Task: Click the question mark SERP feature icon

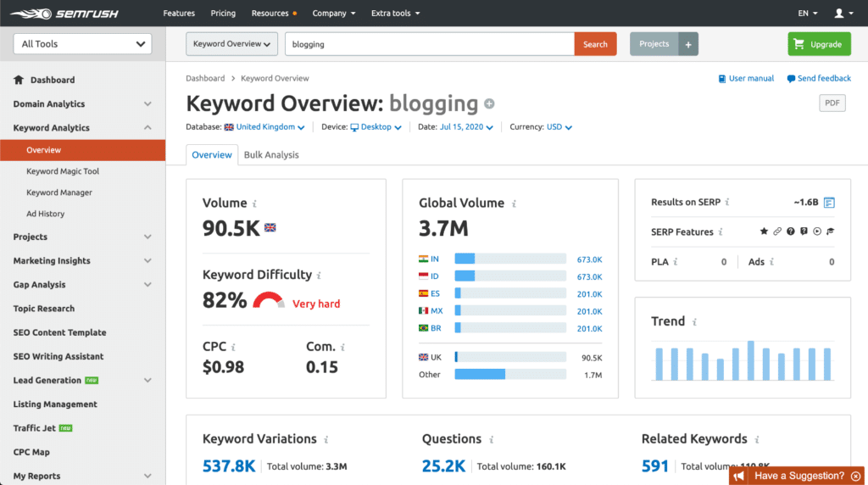Action: (x=791, y=231)
